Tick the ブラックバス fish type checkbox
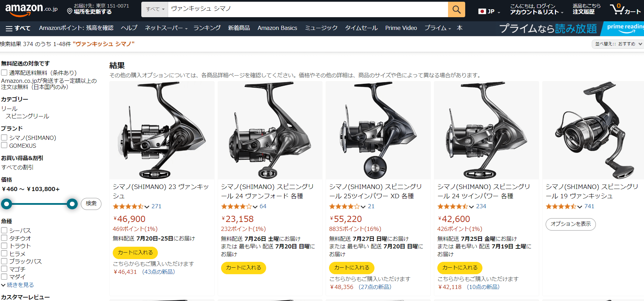Screen dimensions: 644x301 point(4,261)
